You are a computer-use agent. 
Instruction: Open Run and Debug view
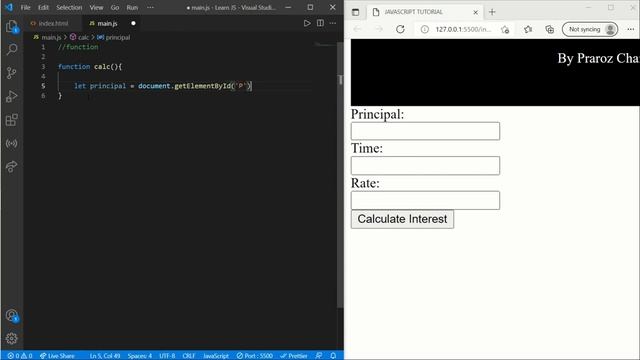12,96
